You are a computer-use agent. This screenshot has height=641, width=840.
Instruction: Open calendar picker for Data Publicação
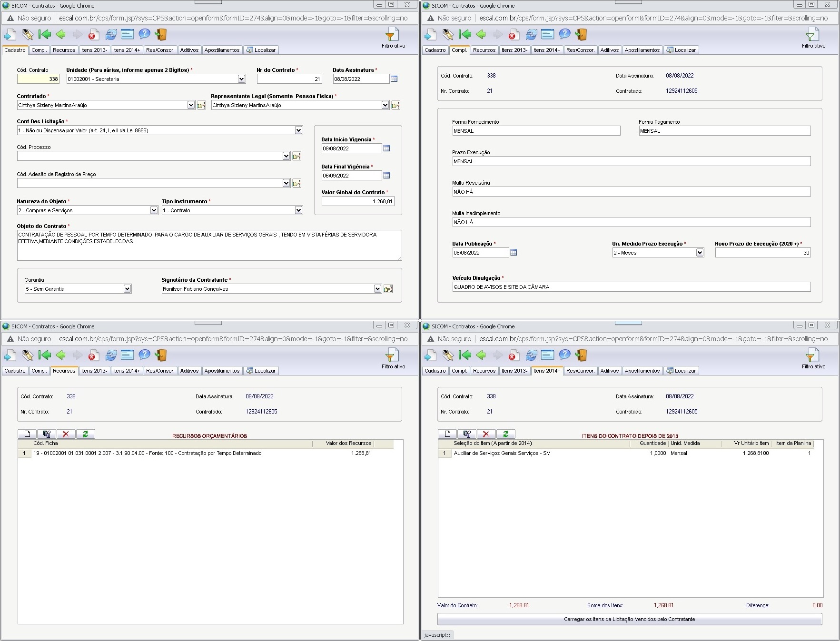[x=514, y=253]
